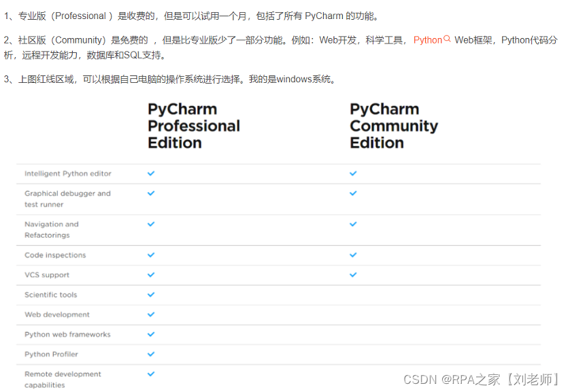This screenshot has width=568, height=392.
Task: Click Professional checkmark for VCS support
Action: click(151, 274)
